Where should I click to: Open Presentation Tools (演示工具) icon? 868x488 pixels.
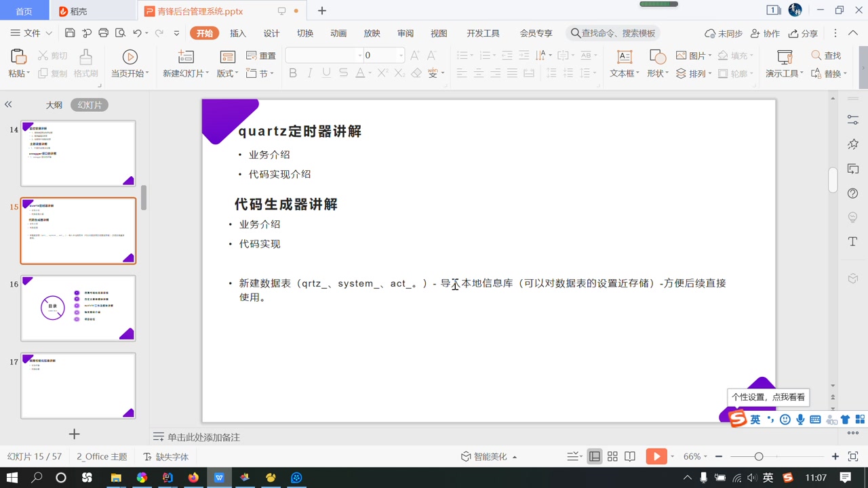coord(785,57)
